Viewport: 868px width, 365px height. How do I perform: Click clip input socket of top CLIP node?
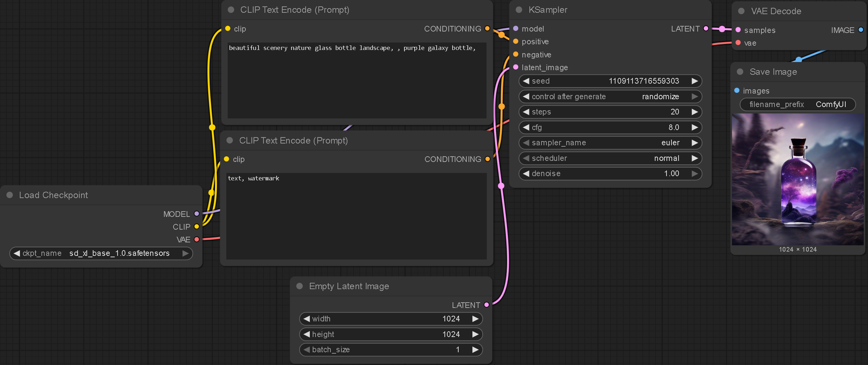(228, 28)
